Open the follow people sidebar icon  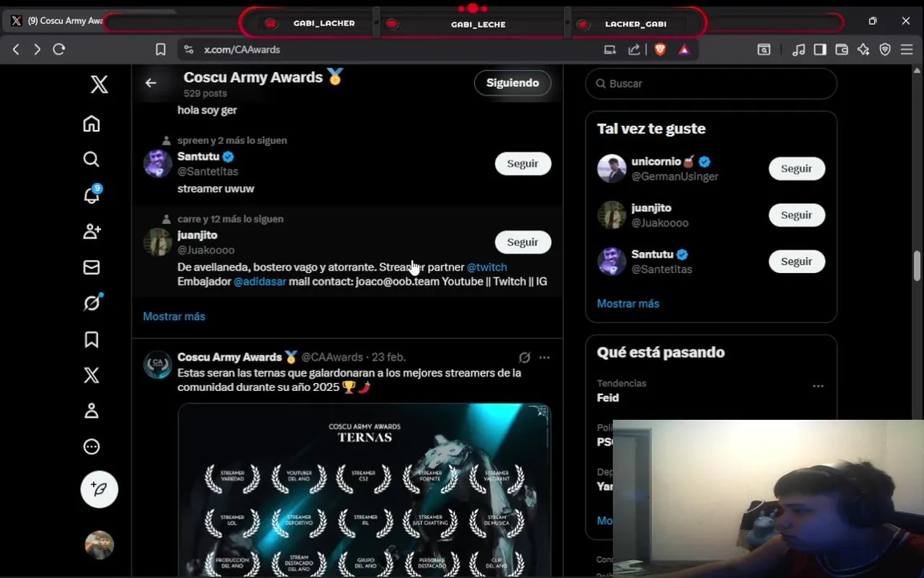click(92, 231)
